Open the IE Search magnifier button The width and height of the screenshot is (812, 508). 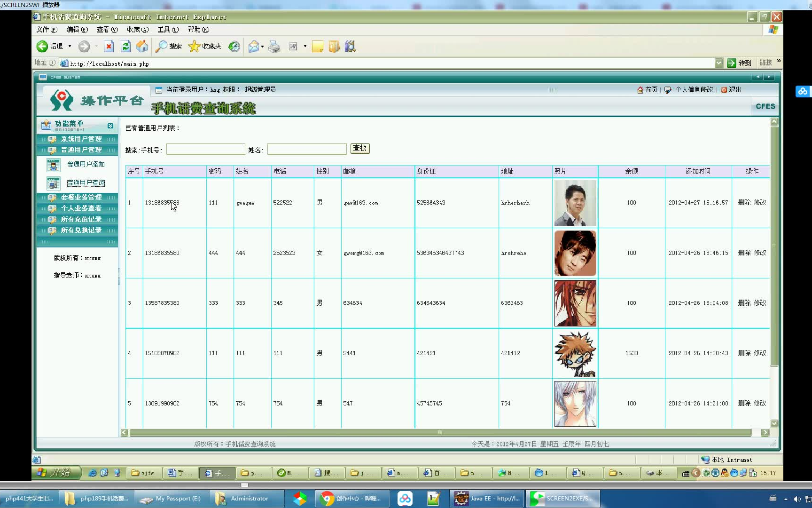point(169,46)
